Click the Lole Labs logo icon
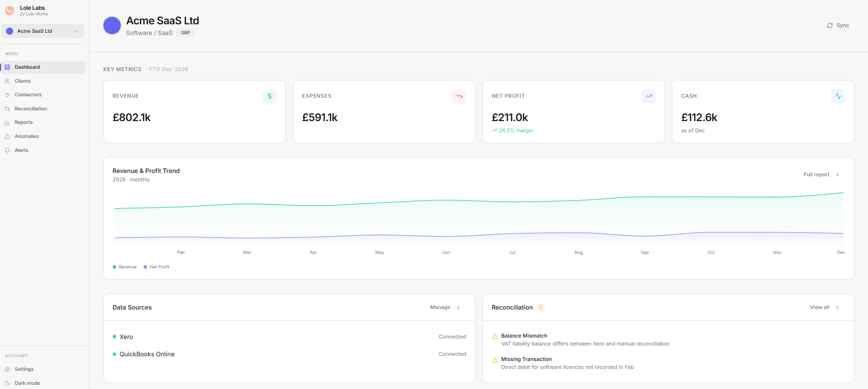This screenshot has width=868, height=389. tap(9, 10)
